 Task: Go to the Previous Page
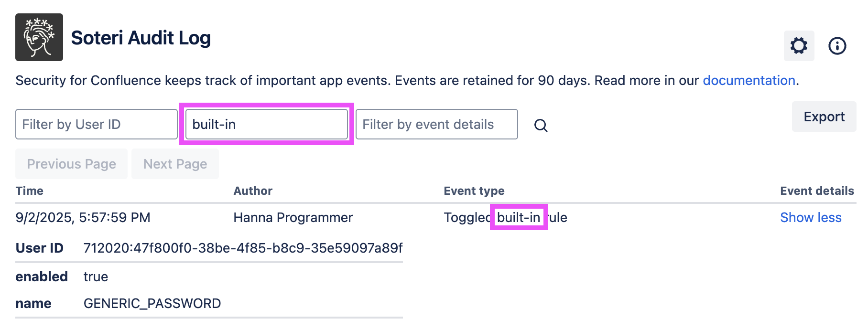tap(71, 164)
